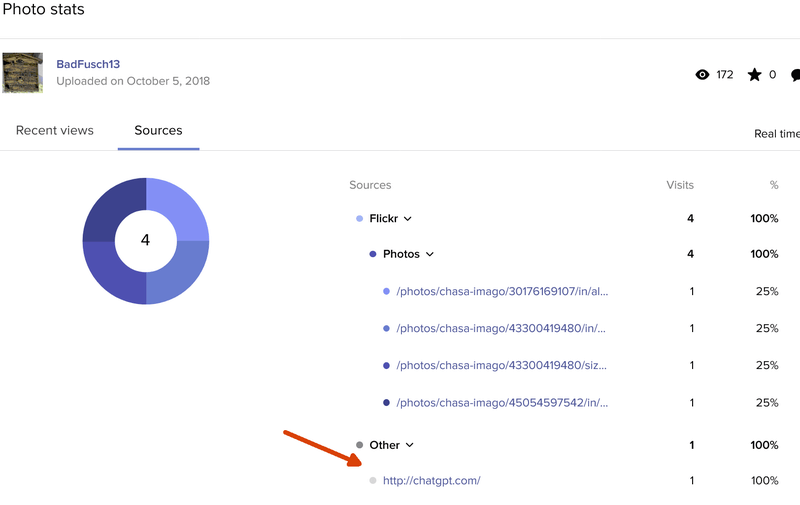Click the donut chart center total
800x505 pixels.
(x=146, y=241)
